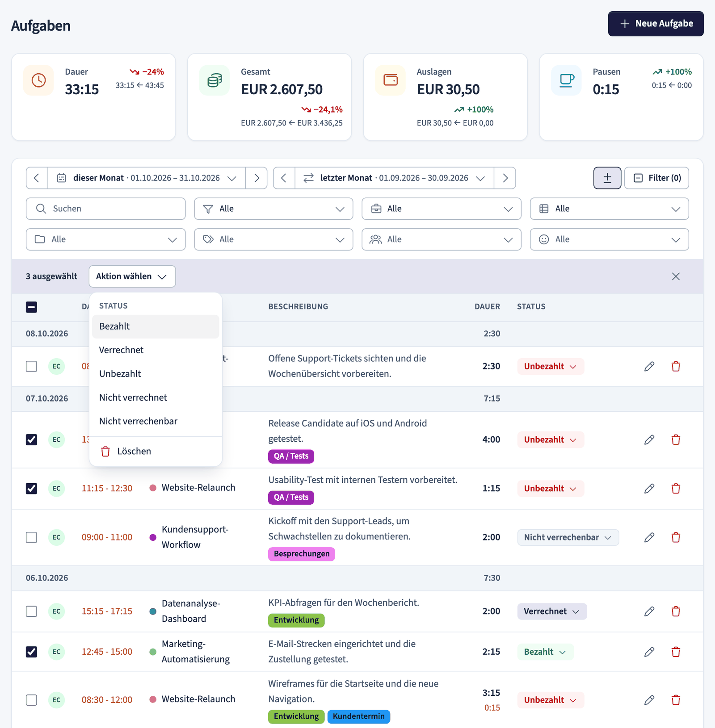Edit the Kundensupport-Workflow 09:00 - 11:00 task
Screen dimensions: 715x728
(649, 537)
